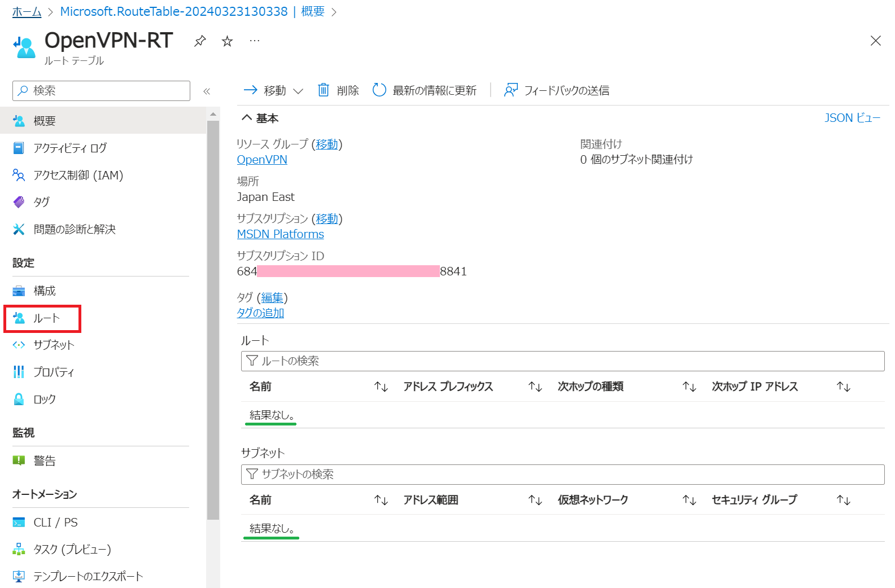Open サブネット in the side menu
895x588 pixels.
click(103, 345)
